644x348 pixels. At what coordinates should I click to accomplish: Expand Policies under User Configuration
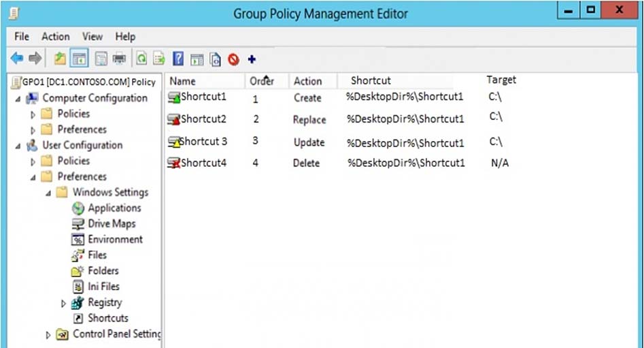tap(33, 162)
